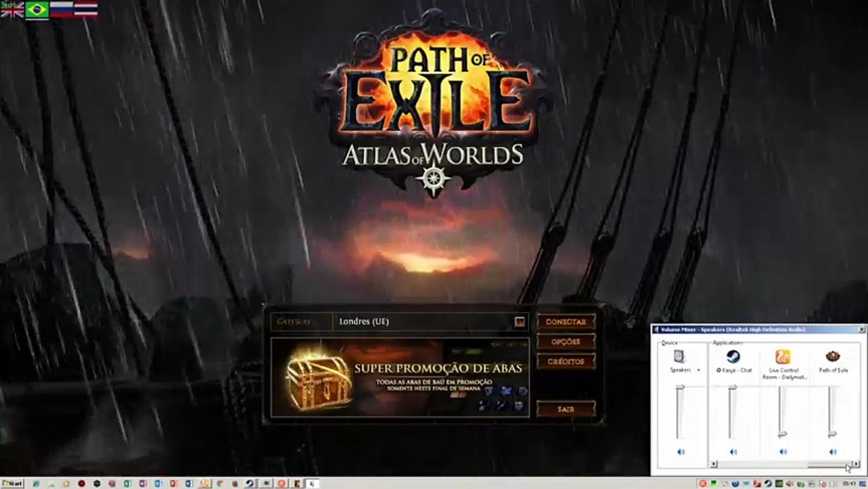The image size is (868, 489).
Task: Select the Russian flag language
Action: pos(62,10)
